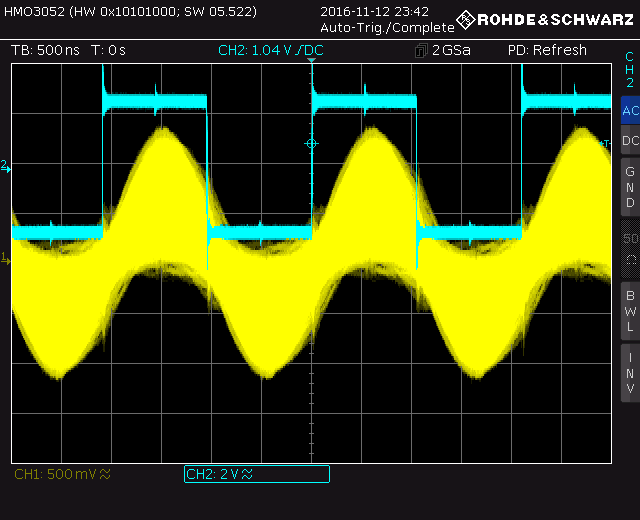
Task: Select DC coupling for channel 2
Action: coord(629,141)
